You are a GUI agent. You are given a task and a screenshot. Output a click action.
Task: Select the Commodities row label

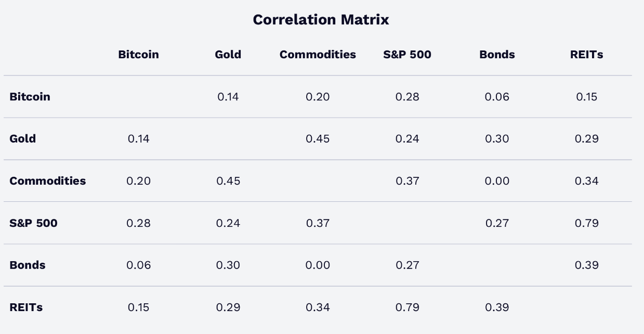(x=47, y=181)
